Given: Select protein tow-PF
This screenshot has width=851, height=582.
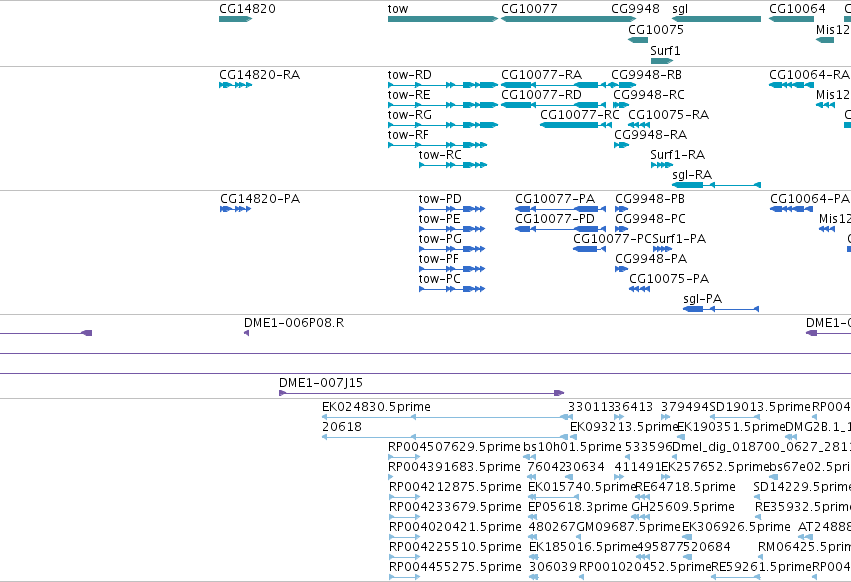Looking at the screenshot, I should point(452,269).
